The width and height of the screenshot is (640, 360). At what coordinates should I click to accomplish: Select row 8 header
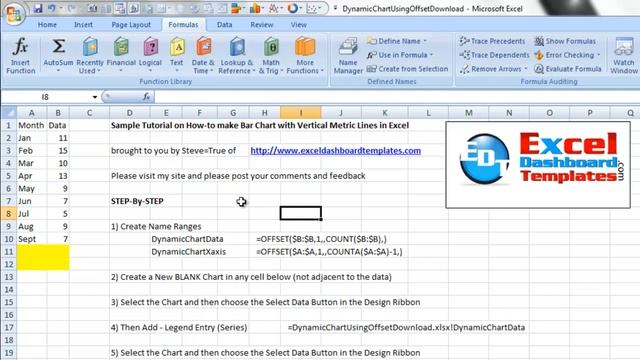[8, 213]
